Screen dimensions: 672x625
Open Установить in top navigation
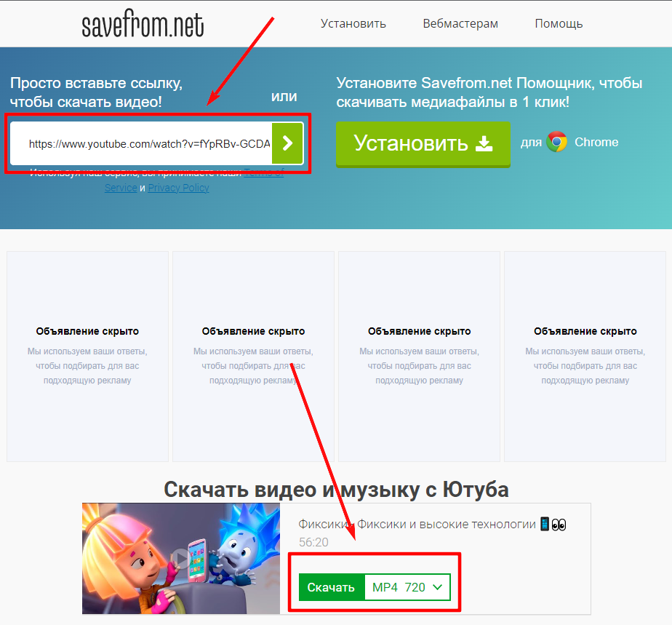click(353, 23)
